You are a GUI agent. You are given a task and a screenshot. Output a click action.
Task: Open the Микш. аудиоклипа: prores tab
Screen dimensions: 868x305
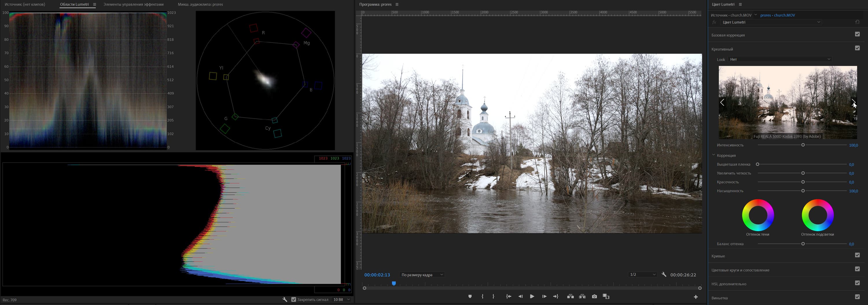tap(200, 4)
